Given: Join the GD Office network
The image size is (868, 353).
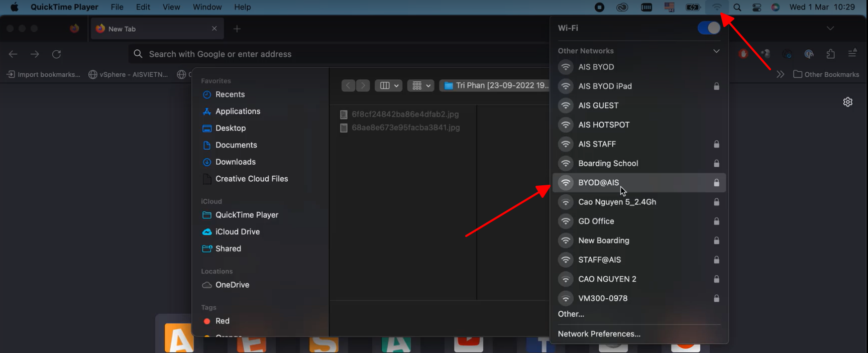Looking at the screenshot, I should 639,221.
